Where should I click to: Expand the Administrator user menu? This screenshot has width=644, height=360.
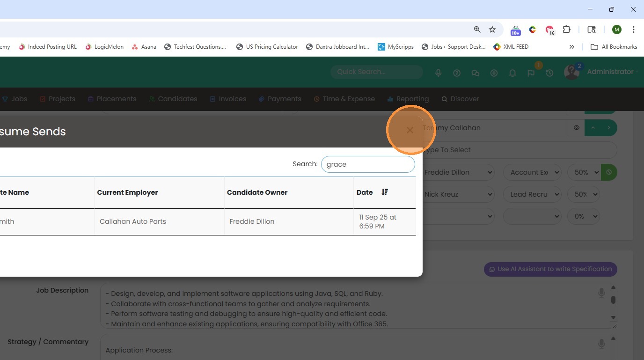tap(613, 72)
